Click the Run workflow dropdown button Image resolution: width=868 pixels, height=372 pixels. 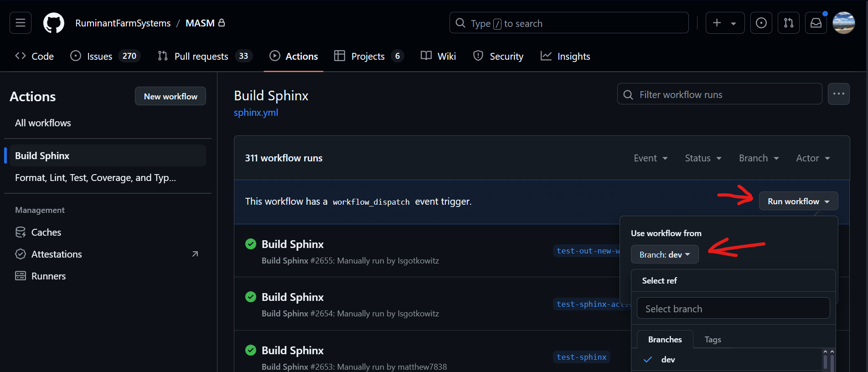(x=798, y=201)
